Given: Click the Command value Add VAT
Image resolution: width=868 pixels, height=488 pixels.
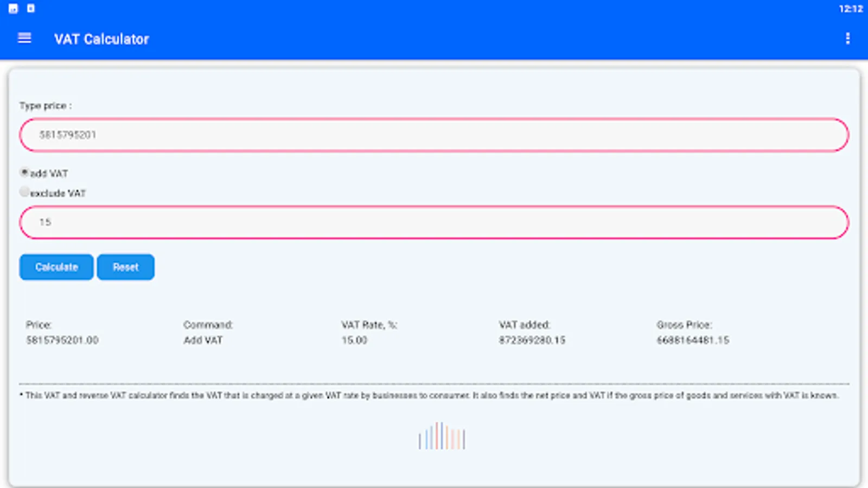Looking at the screenshot, I should pos(203,341).
